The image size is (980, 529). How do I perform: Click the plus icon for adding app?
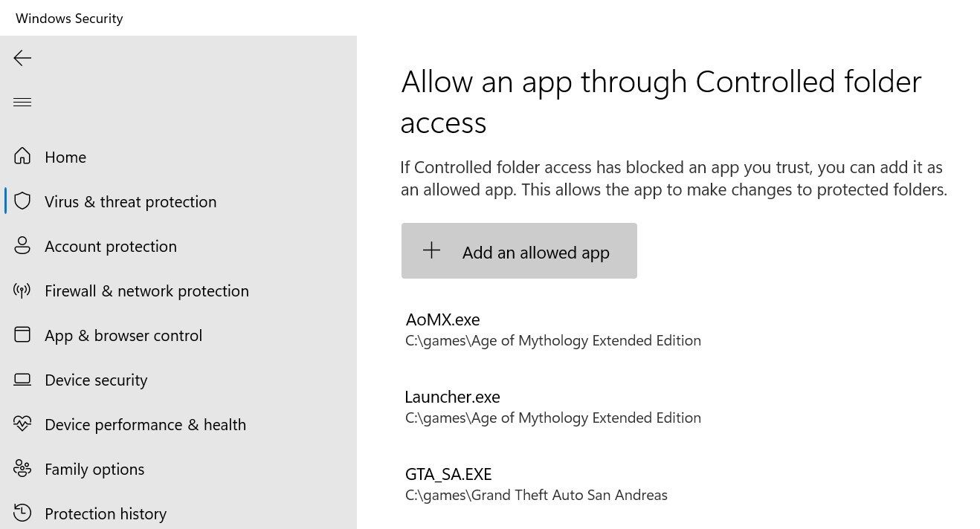(431, 251)
